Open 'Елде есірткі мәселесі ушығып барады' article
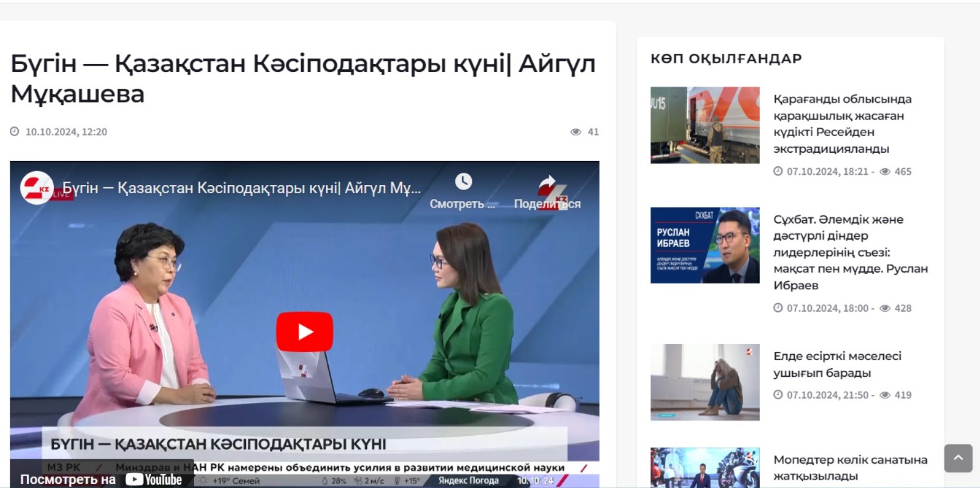 (x=837, y=364)
